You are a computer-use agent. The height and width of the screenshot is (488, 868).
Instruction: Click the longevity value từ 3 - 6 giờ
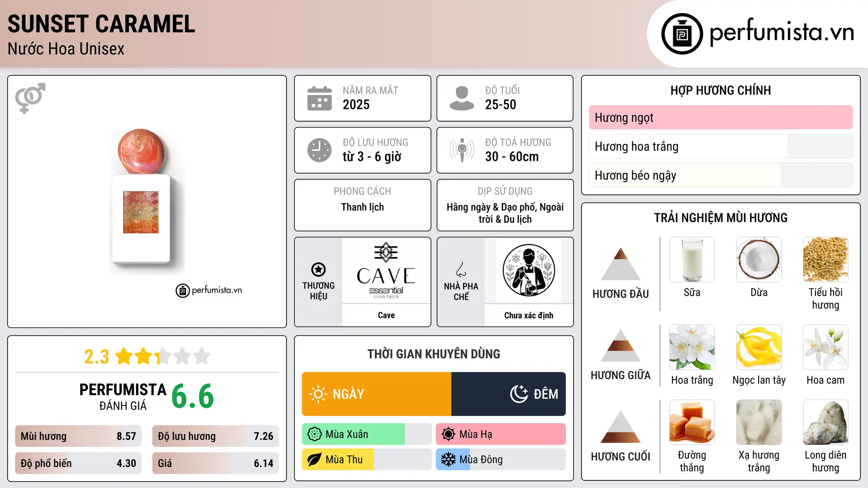(372, 157)
